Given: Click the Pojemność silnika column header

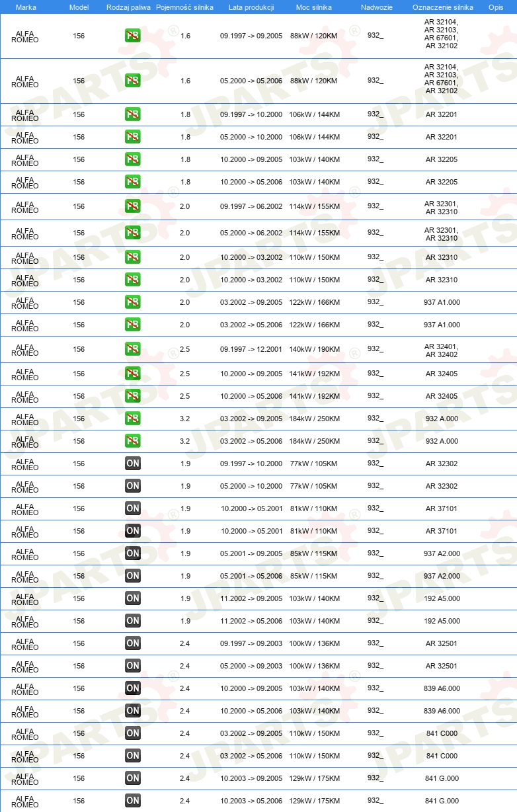Looking at the screenshot, I should tap(185, 7).
